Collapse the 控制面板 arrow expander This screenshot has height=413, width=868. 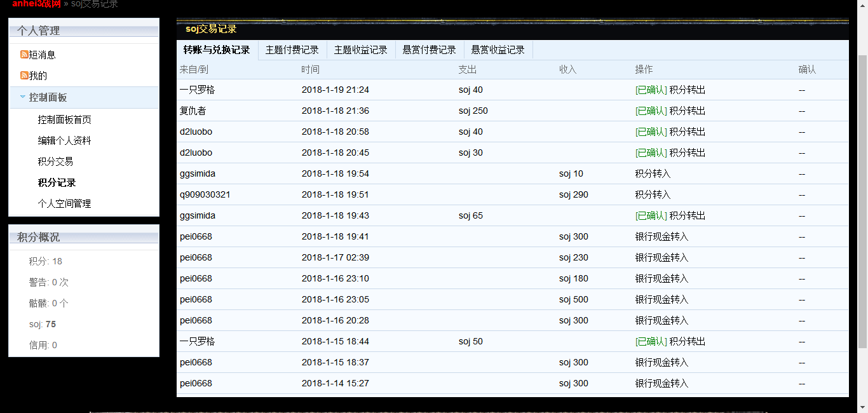[x=23, y=97]
